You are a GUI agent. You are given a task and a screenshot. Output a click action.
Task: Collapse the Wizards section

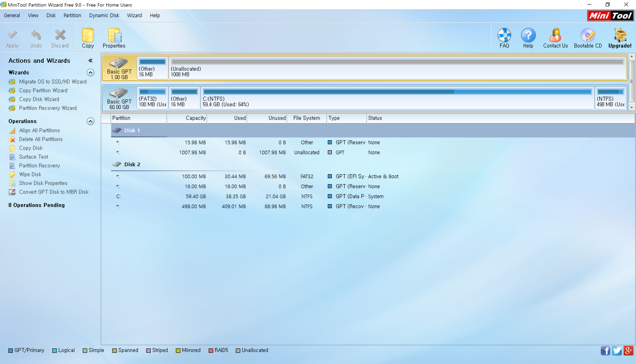coord(90,73)
